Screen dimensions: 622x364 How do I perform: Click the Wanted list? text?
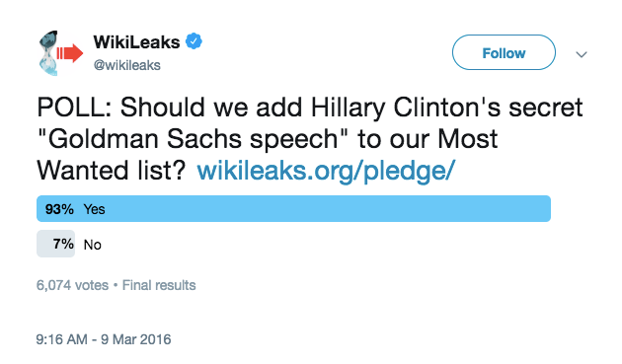112,170
